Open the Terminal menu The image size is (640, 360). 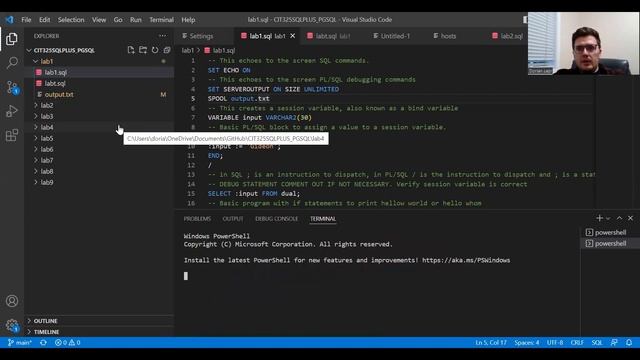click(161, 20)
